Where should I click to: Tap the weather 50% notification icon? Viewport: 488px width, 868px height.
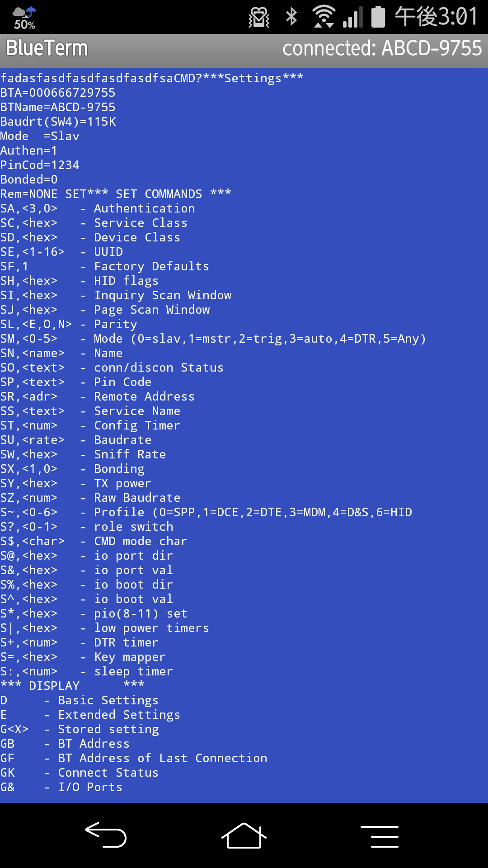click(x=24, y=18)
